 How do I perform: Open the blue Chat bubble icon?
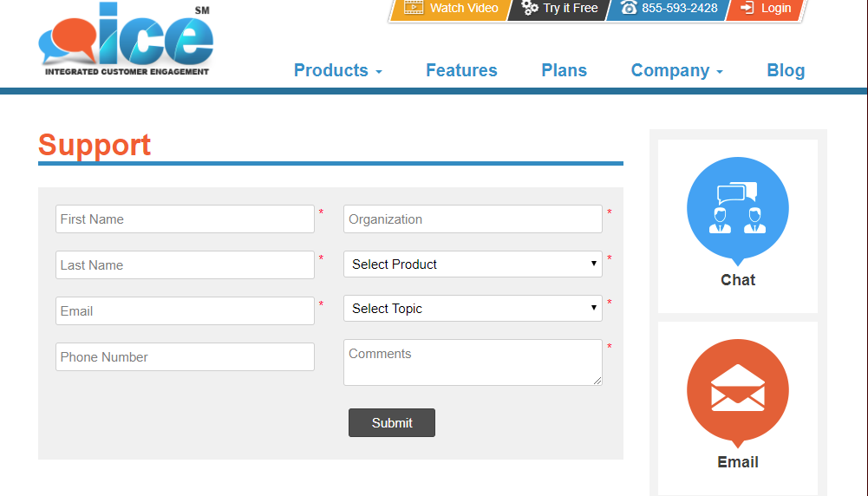click(737, 208)
